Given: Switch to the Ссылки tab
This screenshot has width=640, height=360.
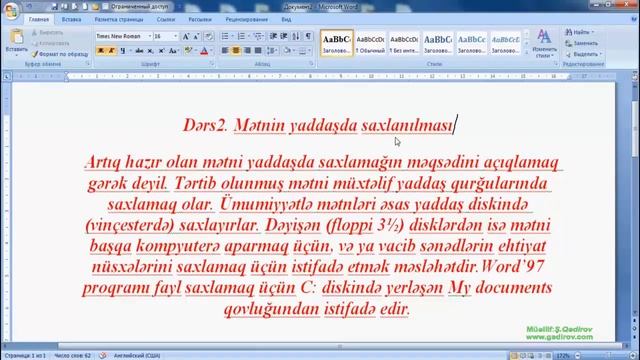Looking at the screenshot, I should pyautogui.click(x=166, y=19).
